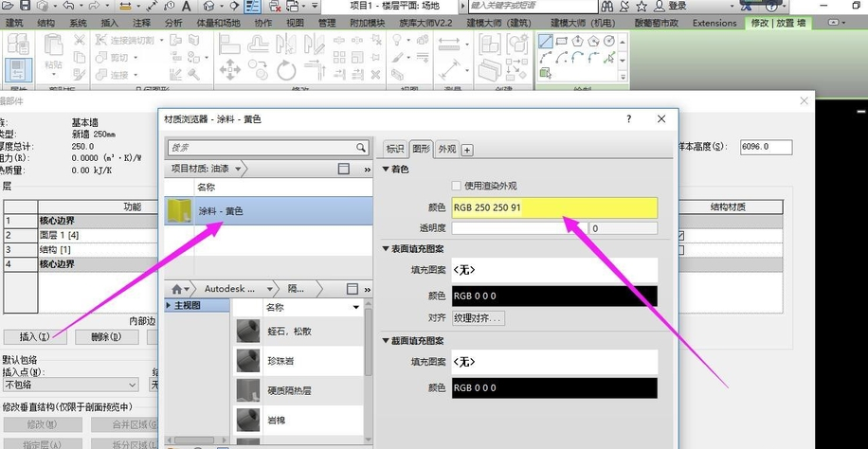This screenshot has width=868, height=449.
Task: Switch to the 标识 tab
Action: point(395,149)
